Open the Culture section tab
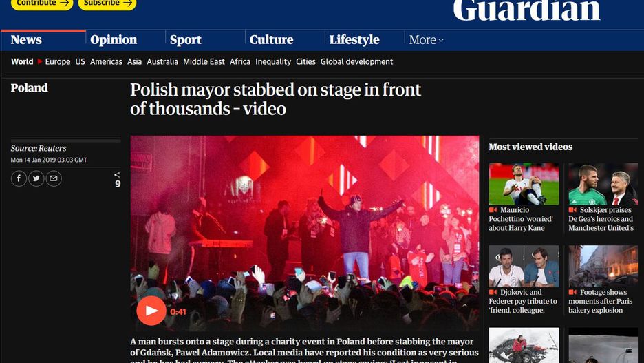644x363 pixels. click(272, 40)
